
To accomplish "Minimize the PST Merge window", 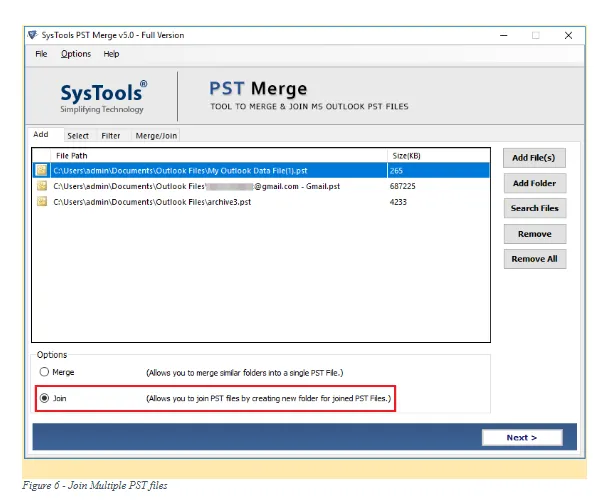I will click(x=504, y=35).
